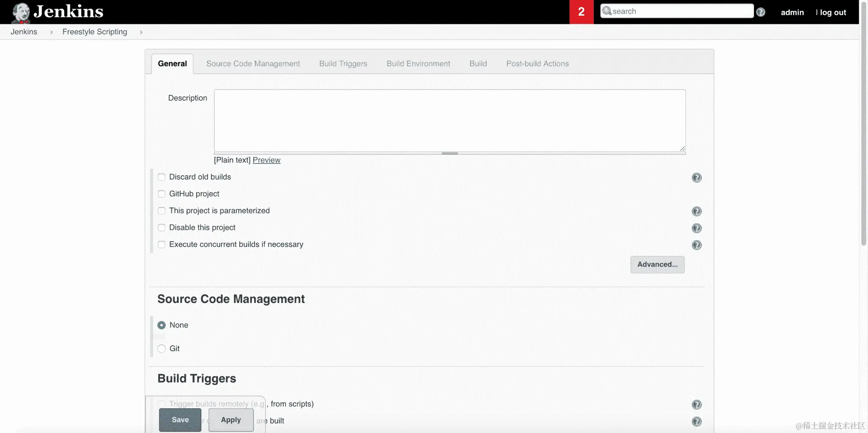Image resolution: width=868 pixels, height=433 pixels.
Task: Focus the search input box
Action: [x=677, y=11]
